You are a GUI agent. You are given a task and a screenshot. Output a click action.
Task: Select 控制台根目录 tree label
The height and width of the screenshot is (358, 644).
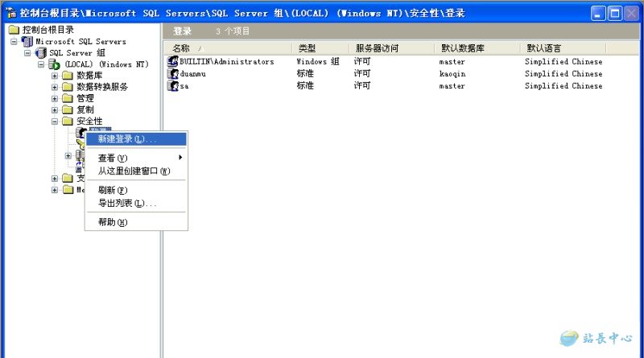click(48, 30)
